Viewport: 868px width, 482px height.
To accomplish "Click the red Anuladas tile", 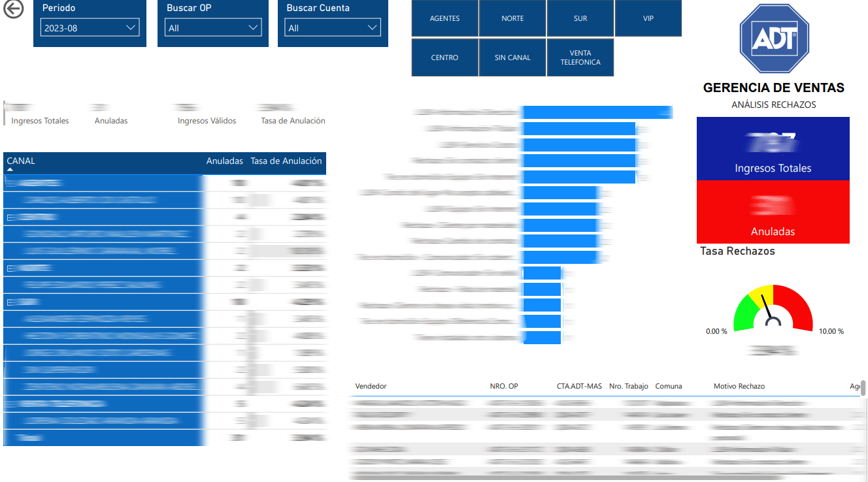I will coord(773,212).
